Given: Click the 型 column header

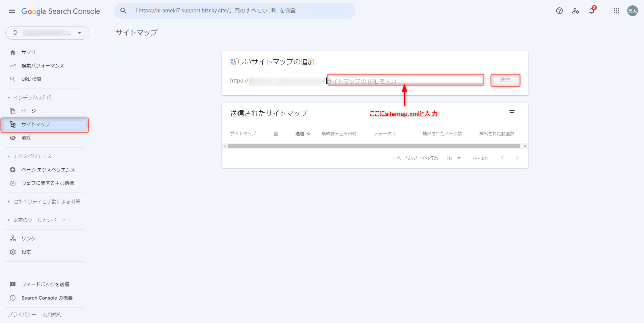Looking at the screenshot, I should click(x=276, y=133).
